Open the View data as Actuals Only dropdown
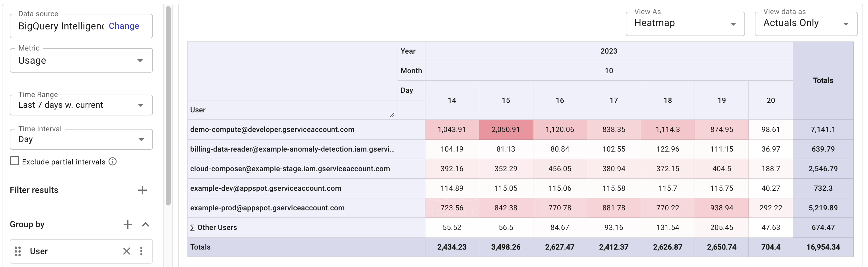This screenshot has width=868, height=267. coord(805,24)
